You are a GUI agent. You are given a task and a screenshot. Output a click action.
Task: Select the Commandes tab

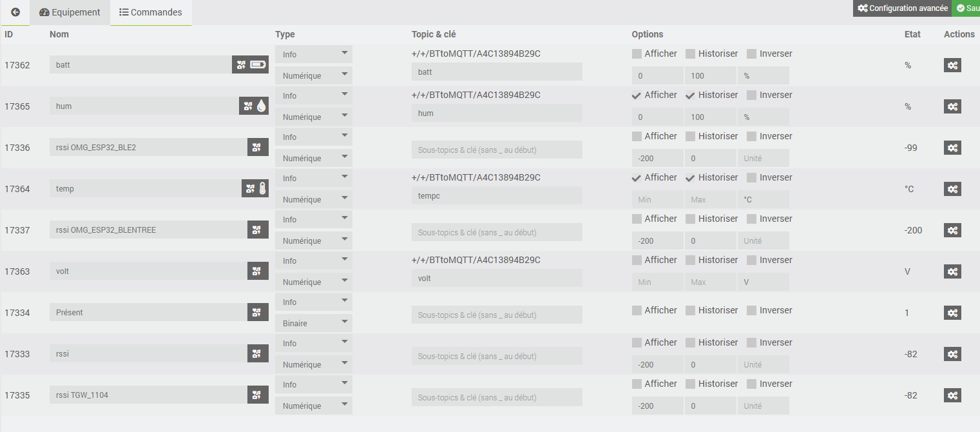tap(151, 12)
